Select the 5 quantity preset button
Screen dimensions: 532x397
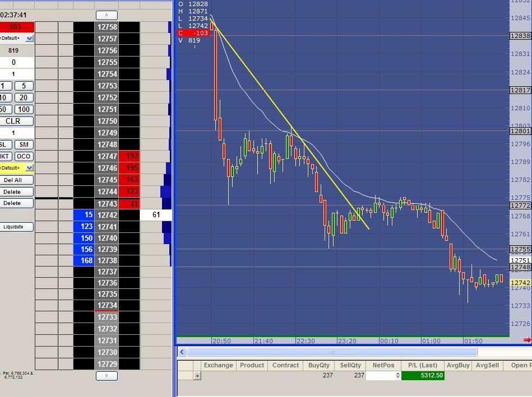23,86
